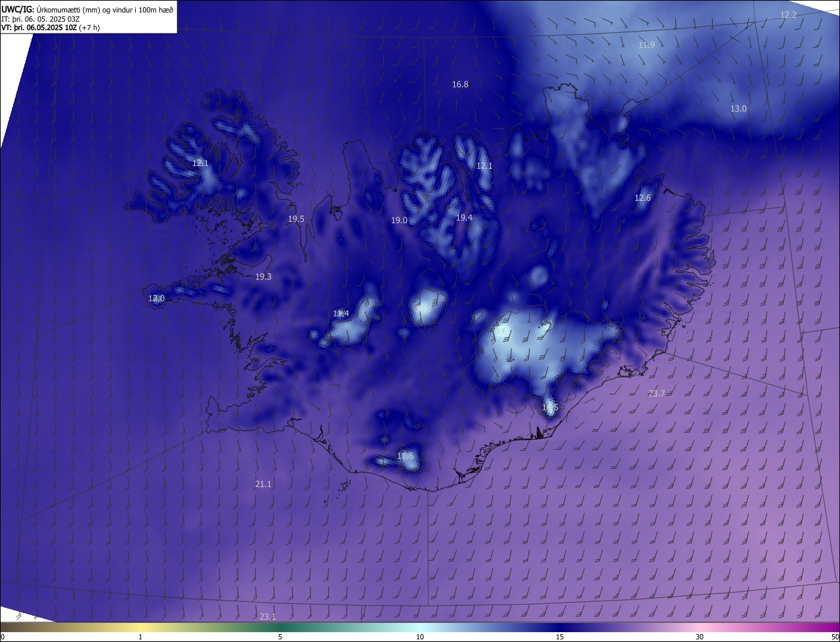Click the 'UWC/IG:' title label
840x642 pixels.
[17, 9]
